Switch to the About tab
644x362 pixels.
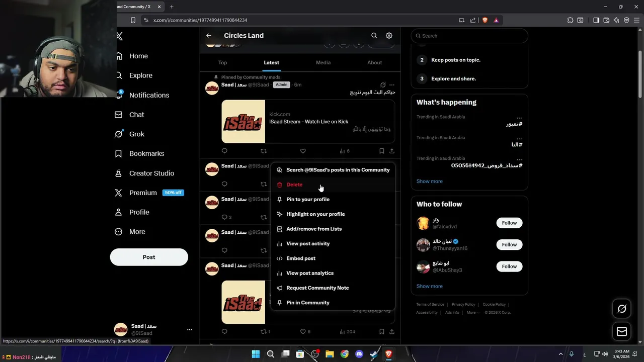(x=374, y=62)
